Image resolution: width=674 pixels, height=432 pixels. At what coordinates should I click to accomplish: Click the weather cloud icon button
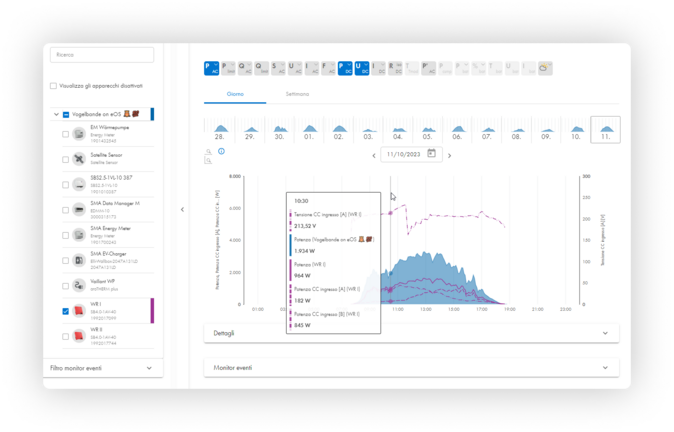[x=546, y=68]
